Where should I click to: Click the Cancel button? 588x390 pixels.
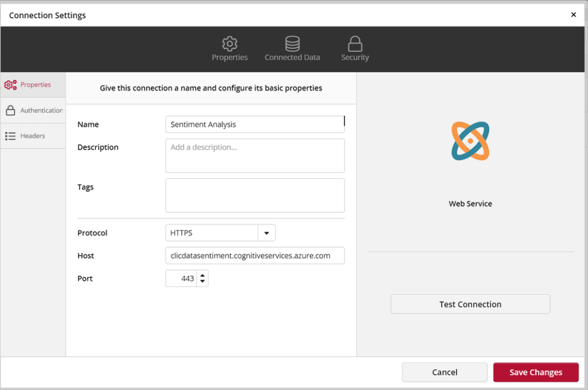[x=445, y=372]
